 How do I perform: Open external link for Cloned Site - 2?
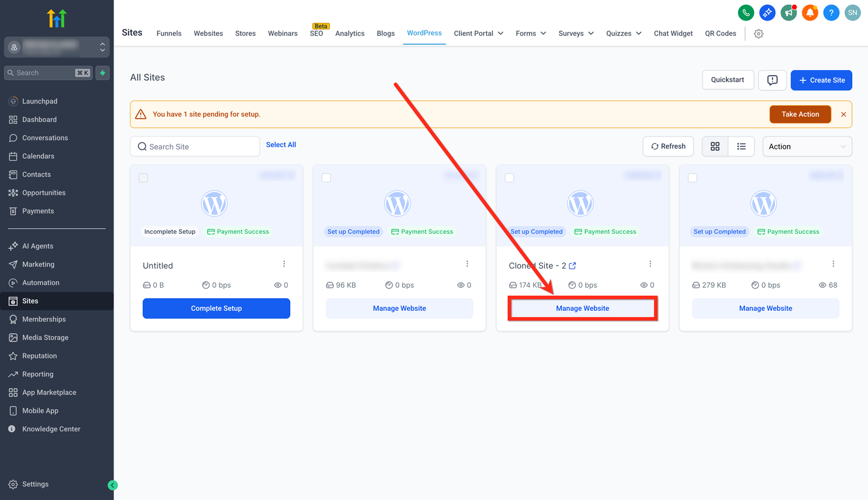[x=573, y=266]
